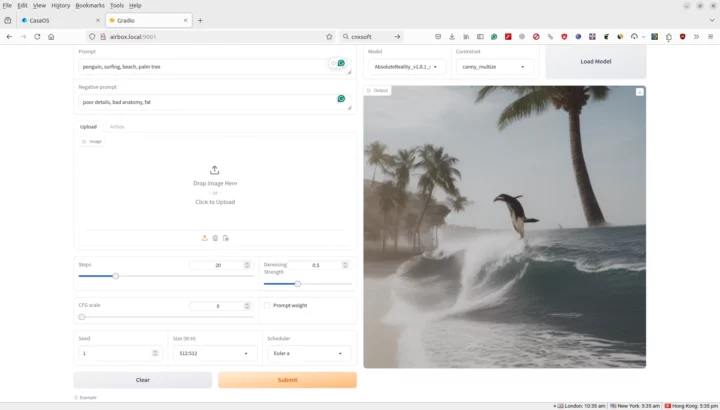This screenshot has width=720, height=410.
Task: Open the History menu
Action: [x=61, y=6]
